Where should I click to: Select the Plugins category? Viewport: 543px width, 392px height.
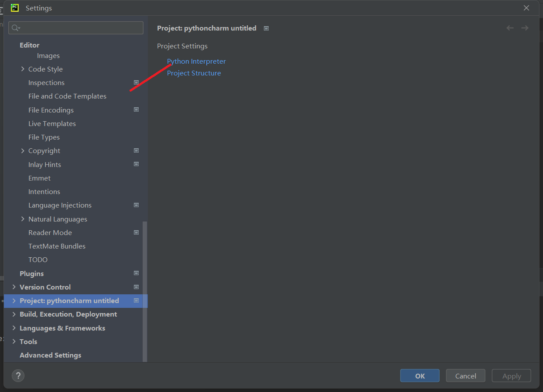coord(31,273)
